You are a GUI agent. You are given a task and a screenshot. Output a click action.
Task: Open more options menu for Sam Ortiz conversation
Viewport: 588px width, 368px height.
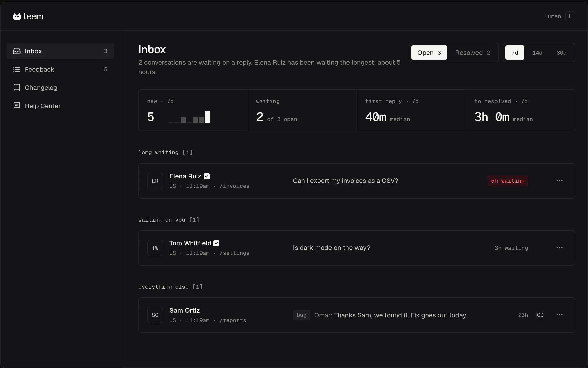pos(560,315)
